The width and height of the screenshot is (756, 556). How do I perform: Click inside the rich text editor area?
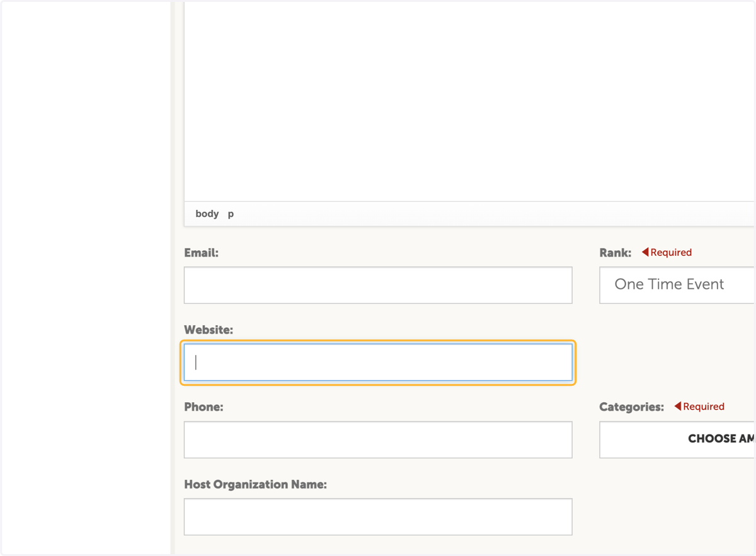[x=469, y=101]
